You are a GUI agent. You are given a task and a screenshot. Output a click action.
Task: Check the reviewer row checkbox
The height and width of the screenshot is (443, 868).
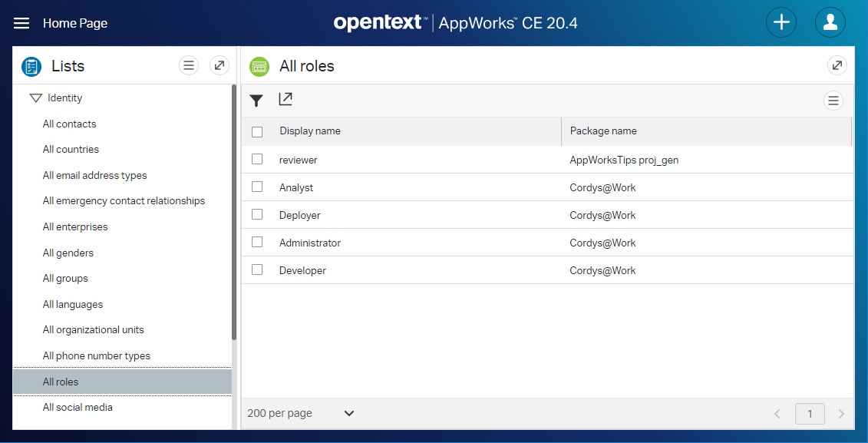[257, 160]
